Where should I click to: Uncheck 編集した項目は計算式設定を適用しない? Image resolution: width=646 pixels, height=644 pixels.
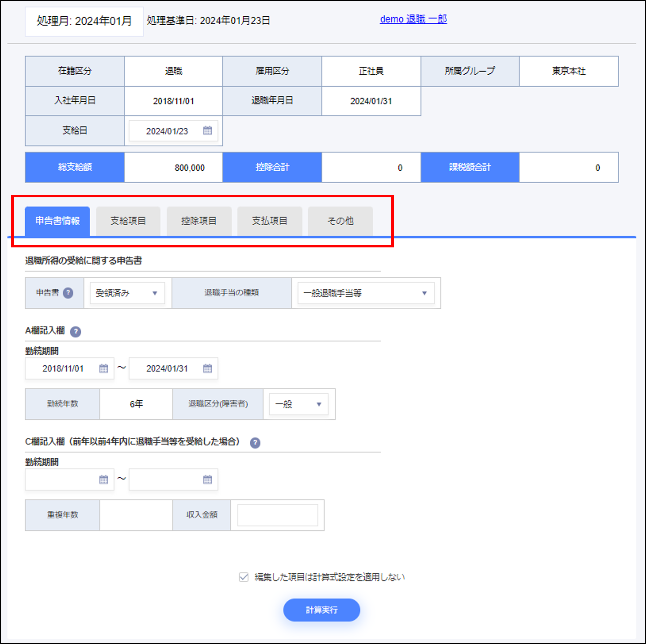(243, 577)
